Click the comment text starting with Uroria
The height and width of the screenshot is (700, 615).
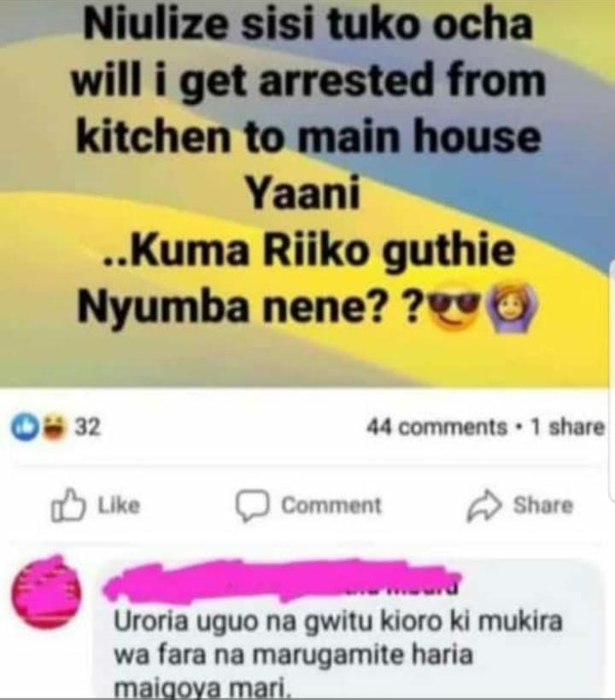(338, 655)
